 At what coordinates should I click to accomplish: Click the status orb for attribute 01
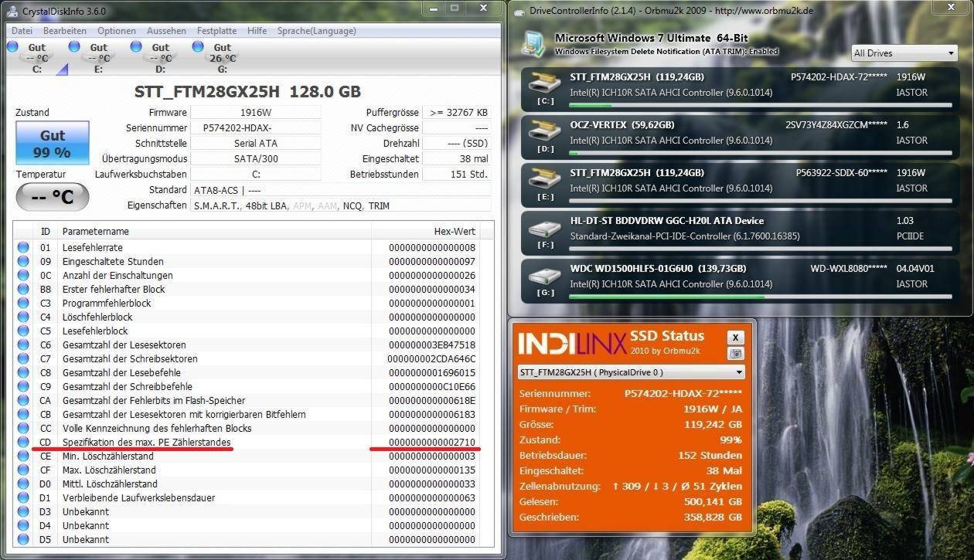pyautogui.click(x=23, y=247)
